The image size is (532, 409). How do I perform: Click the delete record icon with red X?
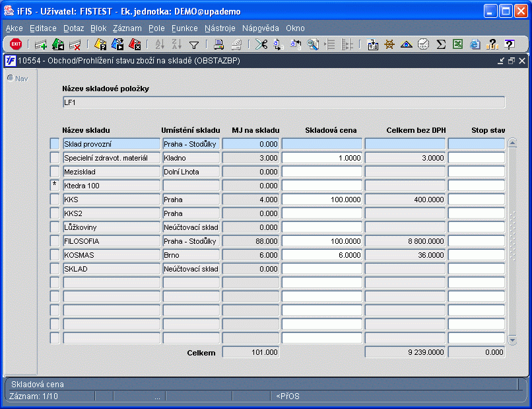pyautogui.click(x=75, y=44)
